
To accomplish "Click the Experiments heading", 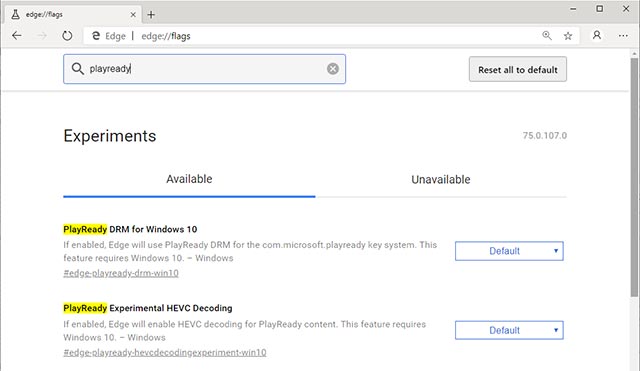I will [109, 136].
